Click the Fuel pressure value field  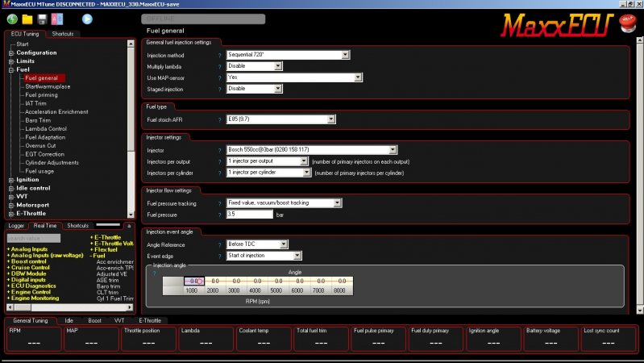(x=250, y=215)
